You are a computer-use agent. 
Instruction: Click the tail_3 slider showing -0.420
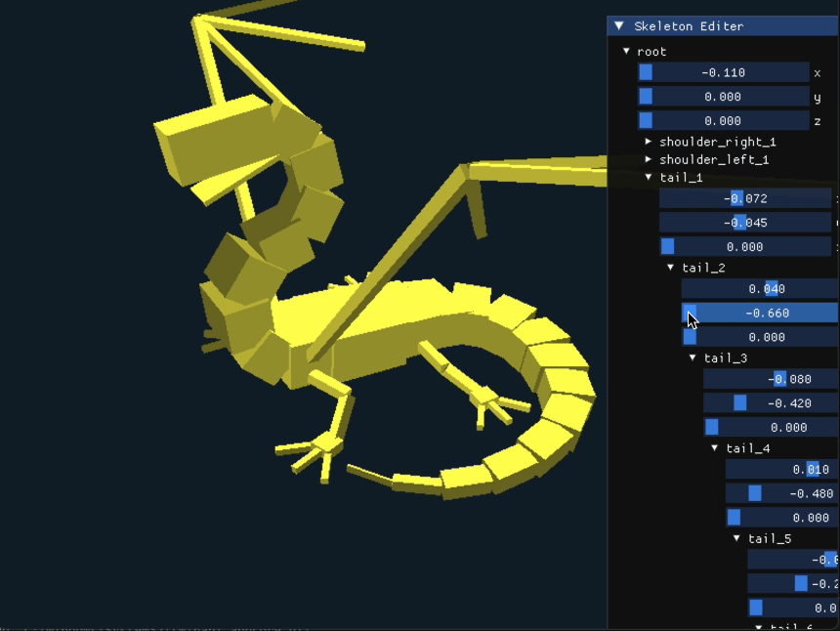click(x=771, y=403)
